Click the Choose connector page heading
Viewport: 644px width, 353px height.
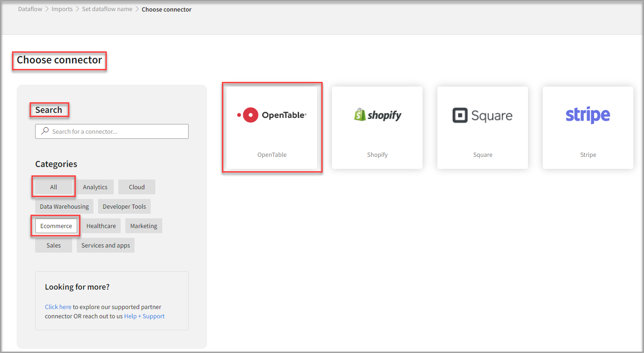(x=60, y=60)
